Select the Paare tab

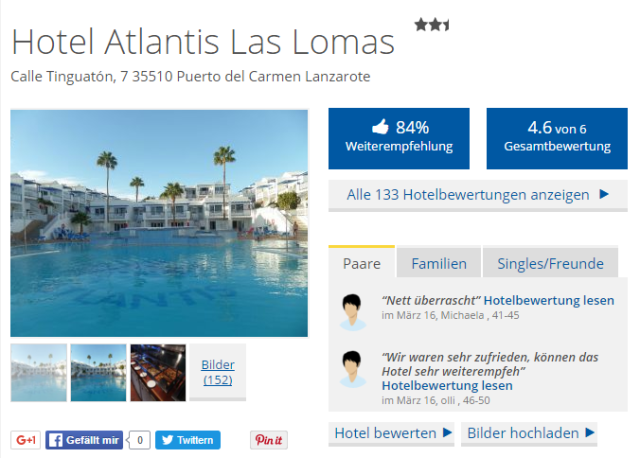[361, 264]
